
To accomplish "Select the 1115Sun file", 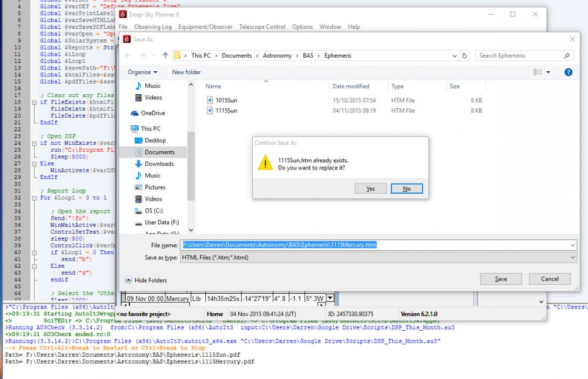I will 226,110.
